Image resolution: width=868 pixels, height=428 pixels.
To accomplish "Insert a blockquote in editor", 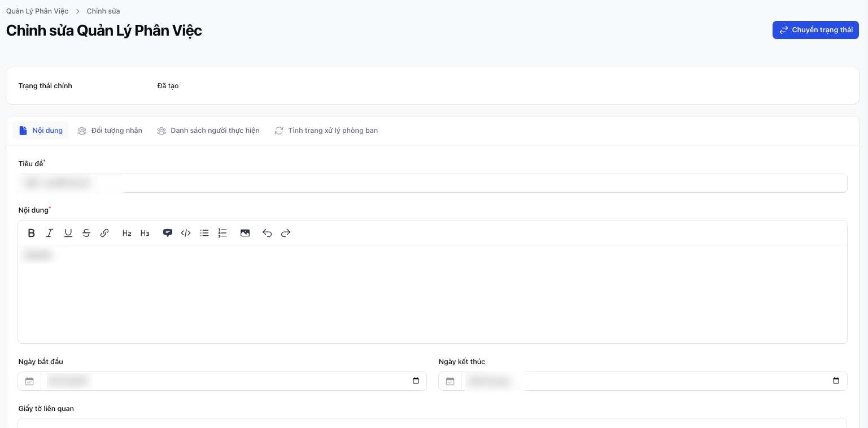I will 168,233.
